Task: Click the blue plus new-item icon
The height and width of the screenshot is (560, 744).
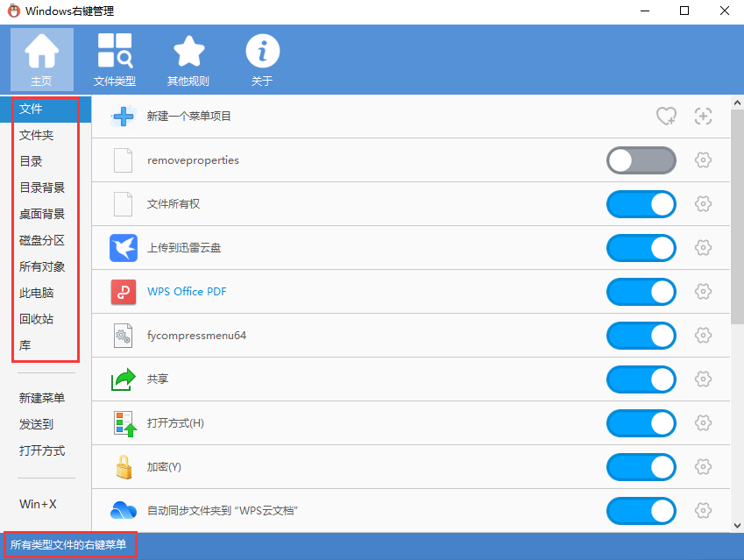Action: [124, 117]
